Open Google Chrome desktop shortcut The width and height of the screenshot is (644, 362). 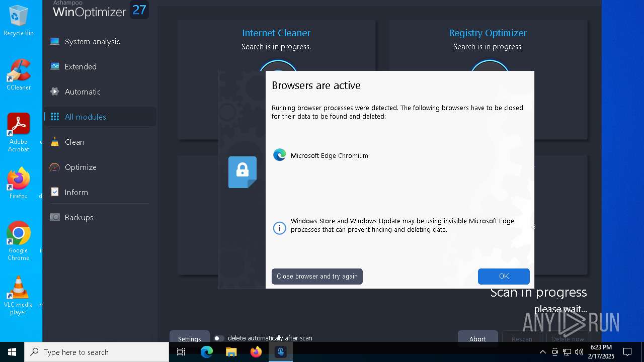pos(19,241)
